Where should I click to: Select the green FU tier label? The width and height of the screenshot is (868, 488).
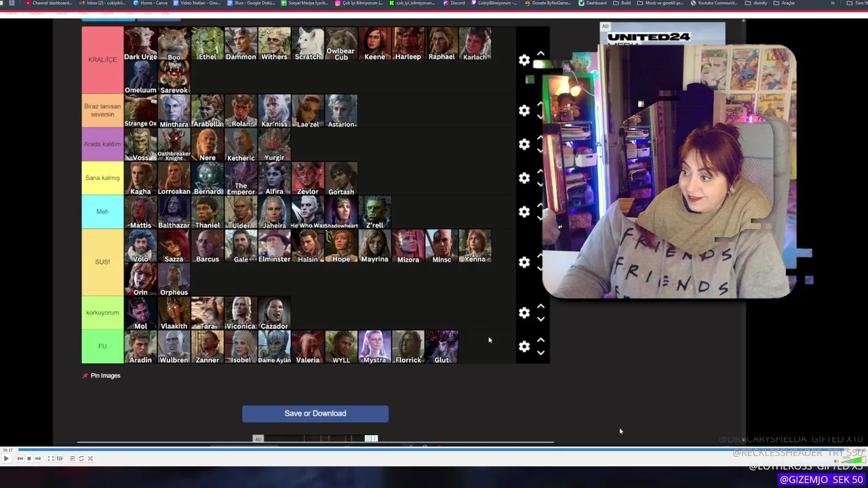(102, 346)
